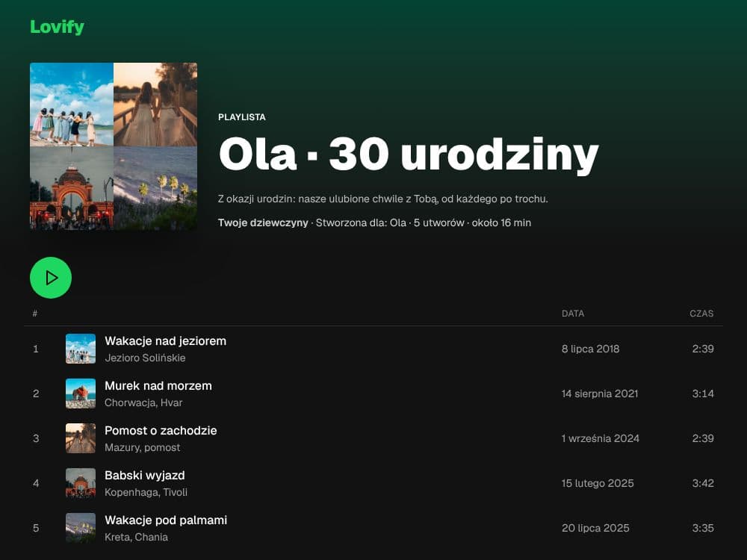Click the Chorwacja, Hvar subtitle

[143, 402]
